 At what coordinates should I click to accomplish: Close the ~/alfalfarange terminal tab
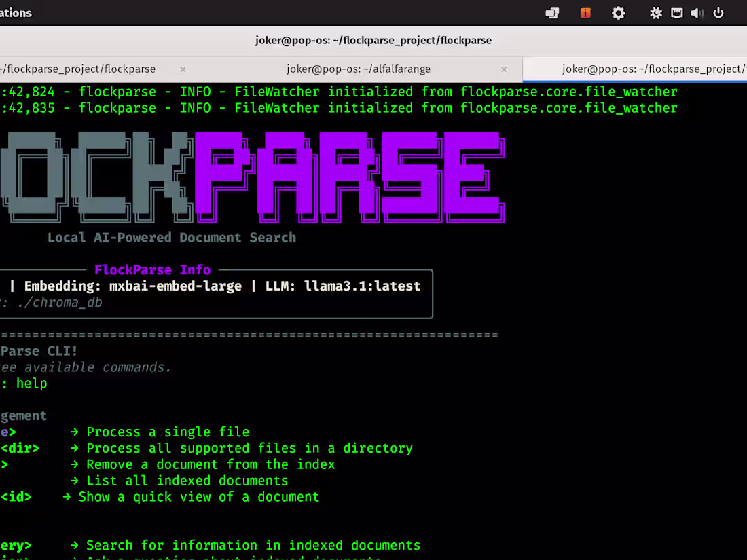pos(504,69)
